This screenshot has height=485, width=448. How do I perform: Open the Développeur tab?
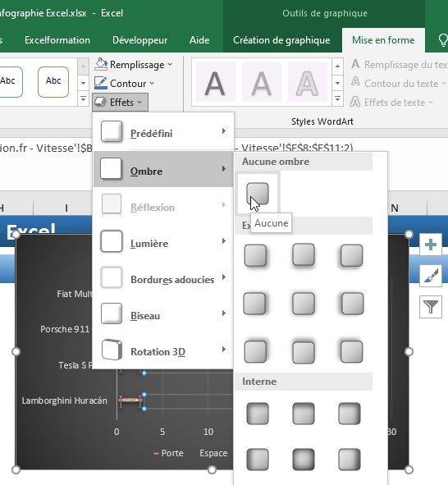(139, 40)
